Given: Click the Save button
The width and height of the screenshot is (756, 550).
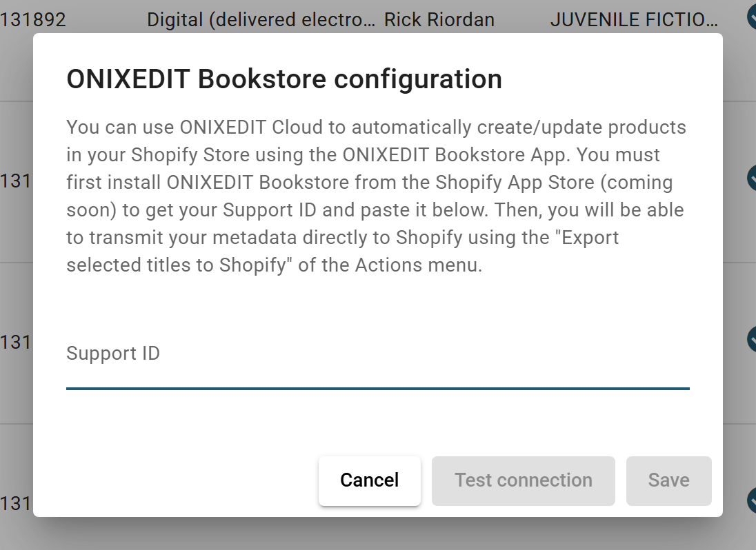Looking at the screenshot, I should pyautogui.click(x=668, y=480).
